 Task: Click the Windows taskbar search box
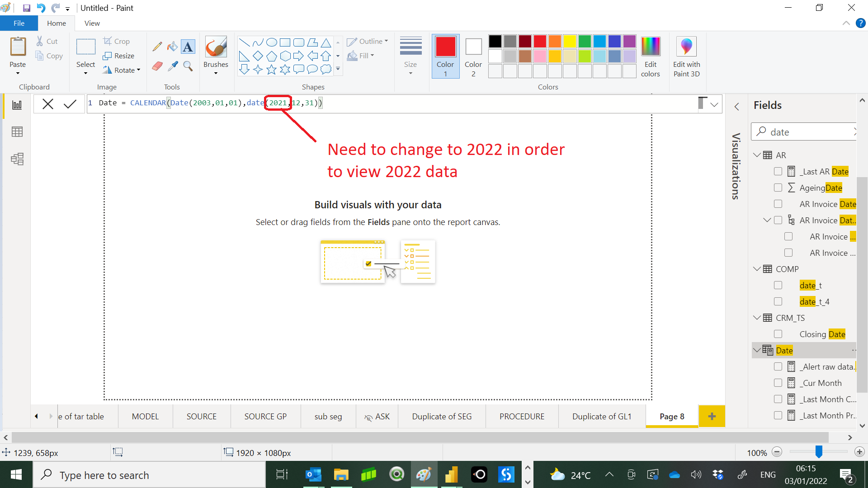coord(149,475)
